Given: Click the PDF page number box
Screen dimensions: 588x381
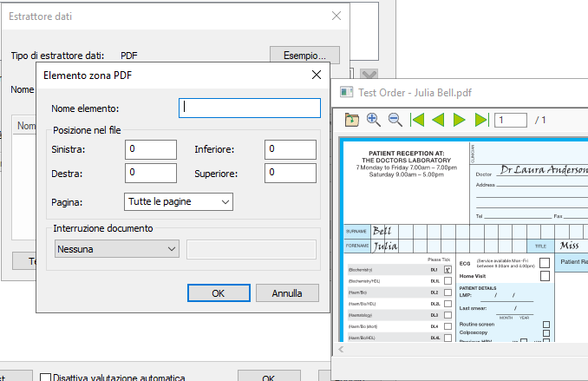Looking at the screenshot, I should point(511,120).
